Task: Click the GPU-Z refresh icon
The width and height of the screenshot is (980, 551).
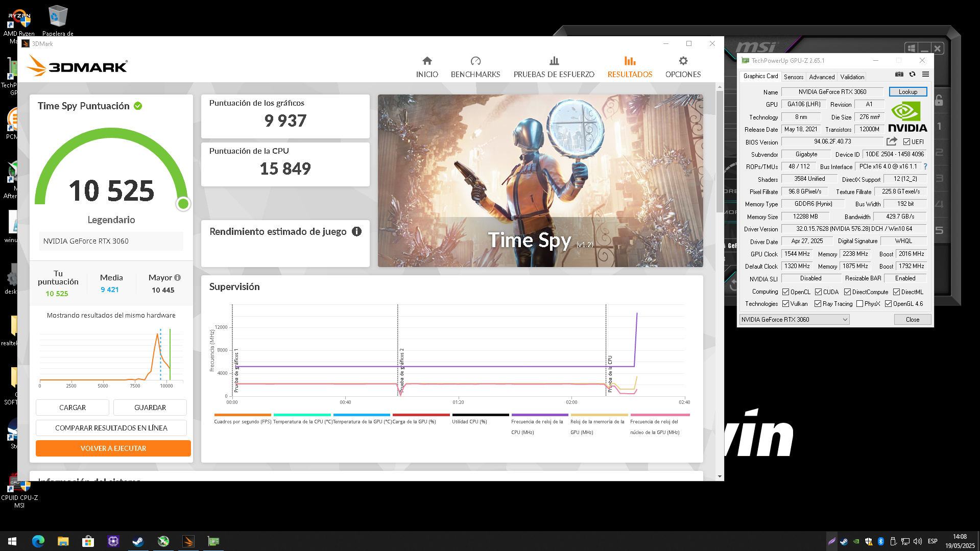Action: (x=912, y=75)
